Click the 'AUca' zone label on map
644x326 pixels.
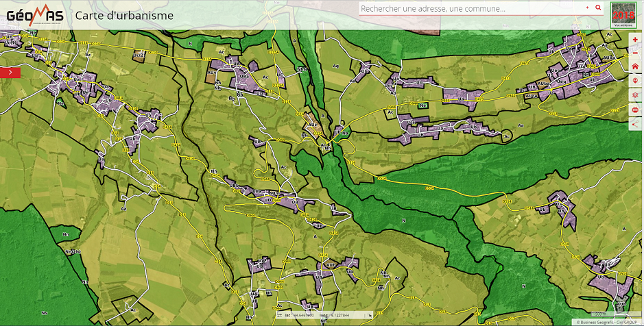(532, 96)
